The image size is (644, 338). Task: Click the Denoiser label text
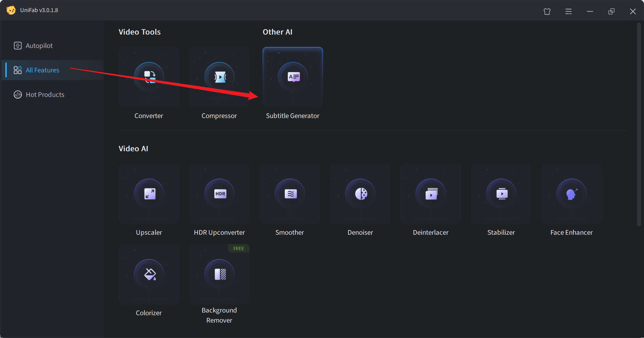coord(360,232)
